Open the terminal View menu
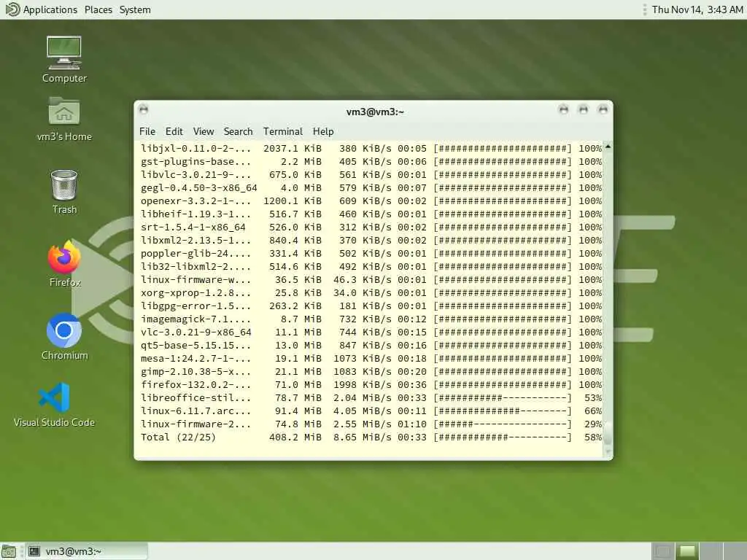The width and height of the screenshot is (747, 560). click(204, 131)
